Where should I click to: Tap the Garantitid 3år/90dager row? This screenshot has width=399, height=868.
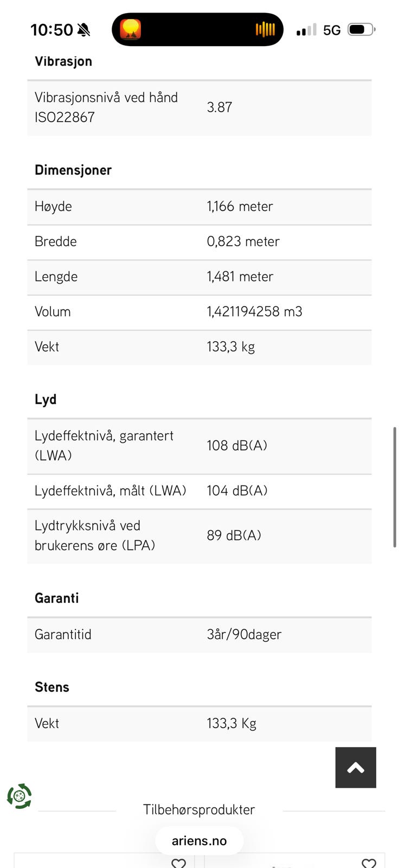(x=199, y=634)
